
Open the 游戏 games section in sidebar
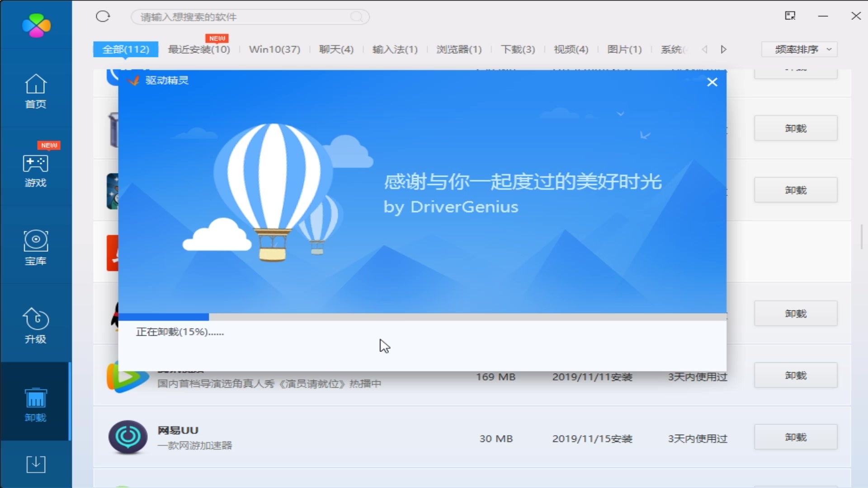coord(35,170)
